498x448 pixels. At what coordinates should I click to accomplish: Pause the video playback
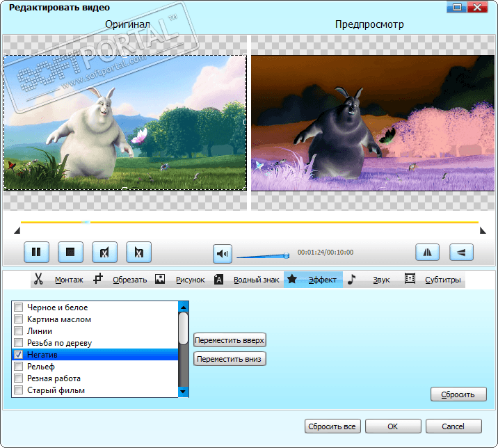pyautogui.click(x=37, y=253)
